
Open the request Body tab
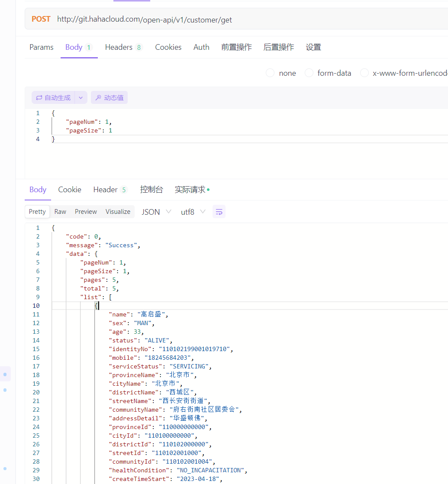(x=79, y=47)
